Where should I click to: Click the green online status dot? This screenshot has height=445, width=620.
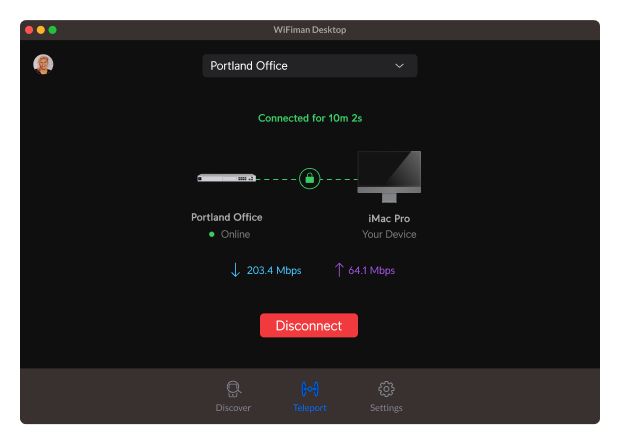coord(212,235)
